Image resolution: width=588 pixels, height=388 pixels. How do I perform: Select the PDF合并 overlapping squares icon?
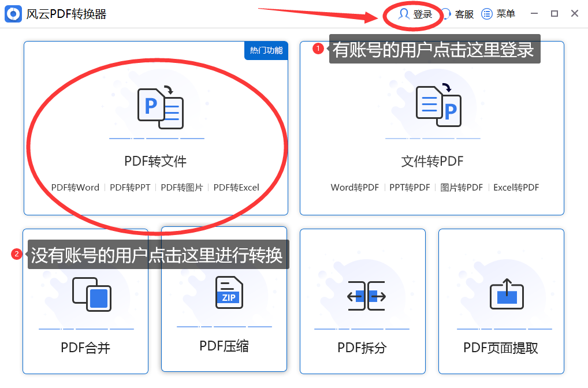coord(92,294)
